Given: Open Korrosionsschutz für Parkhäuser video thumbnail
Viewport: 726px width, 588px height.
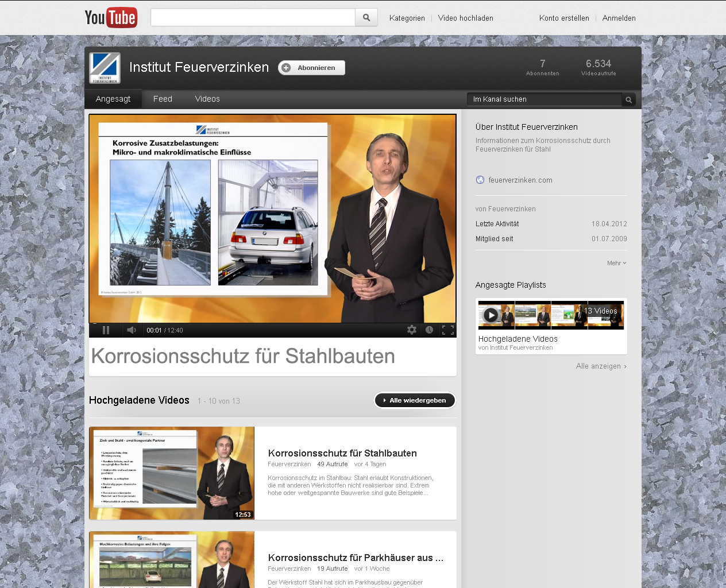Looking at the screenshot, I should click(x=172, y=559).
